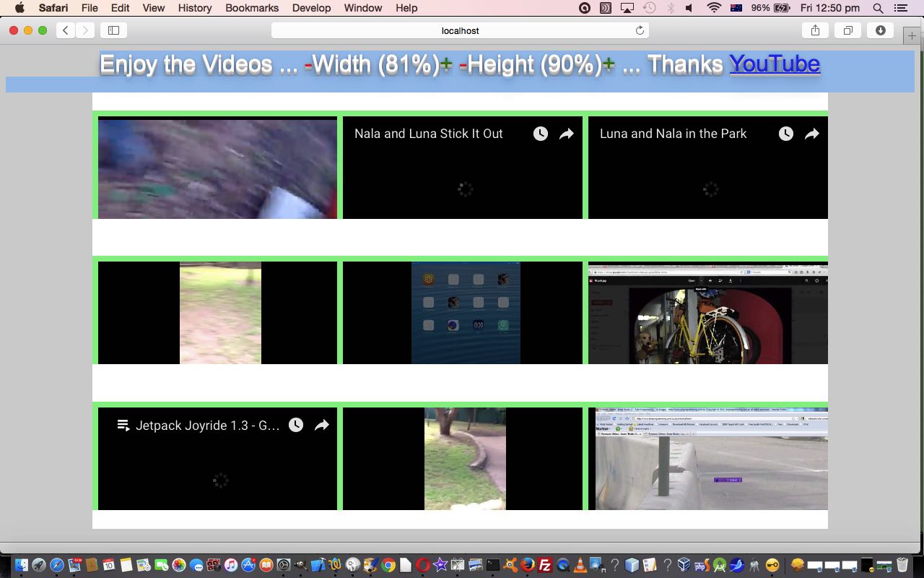Screen dimensions: 924x578
Task: Open the History menu
Action: coord(195,8)
